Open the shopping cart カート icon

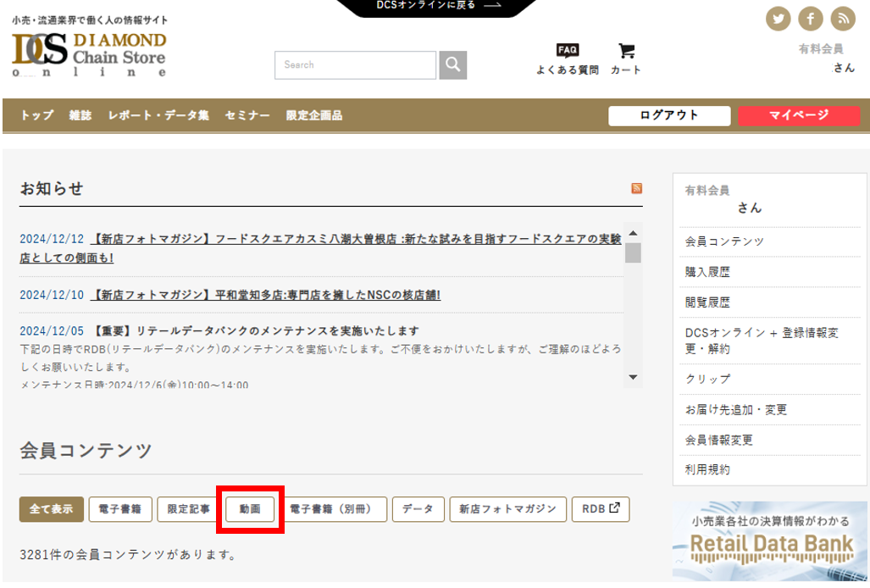click(626, 58)
